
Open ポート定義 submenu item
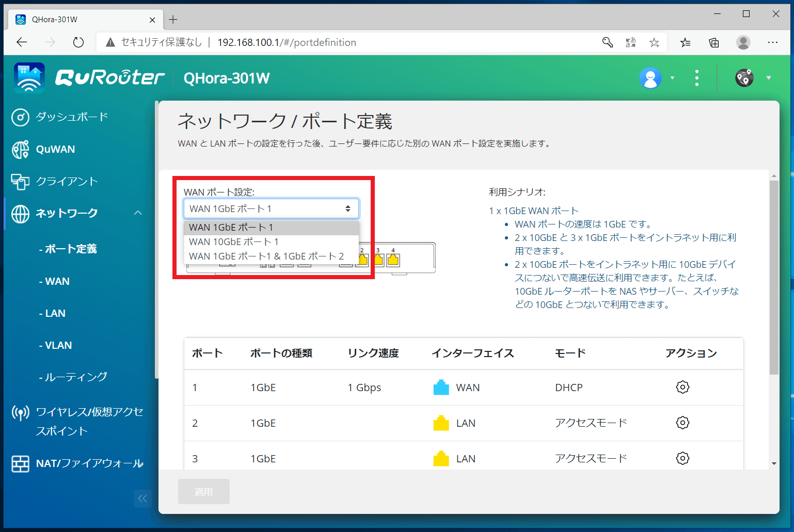point(68,249)
